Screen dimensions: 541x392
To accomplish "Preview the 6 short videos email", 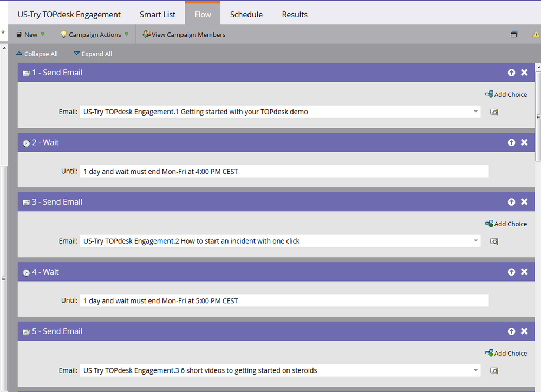I will pos(494,370).
